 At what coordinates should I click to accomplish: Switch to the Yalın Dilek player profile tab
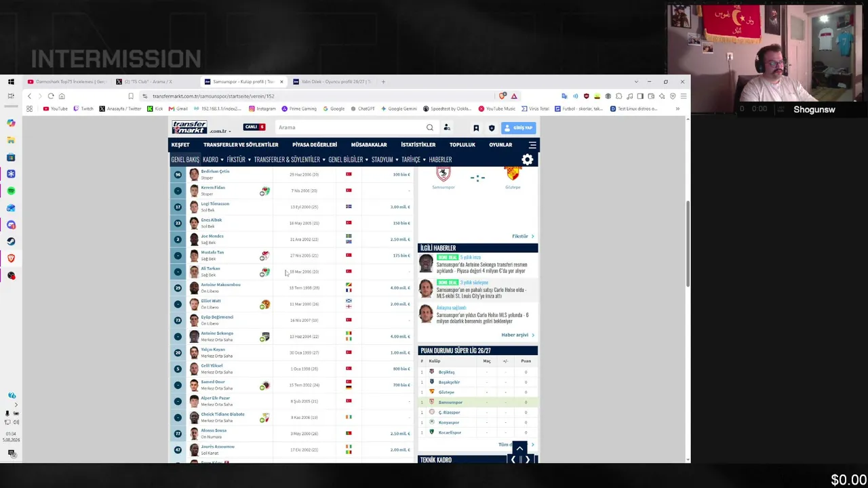click(x=332, y=82)
